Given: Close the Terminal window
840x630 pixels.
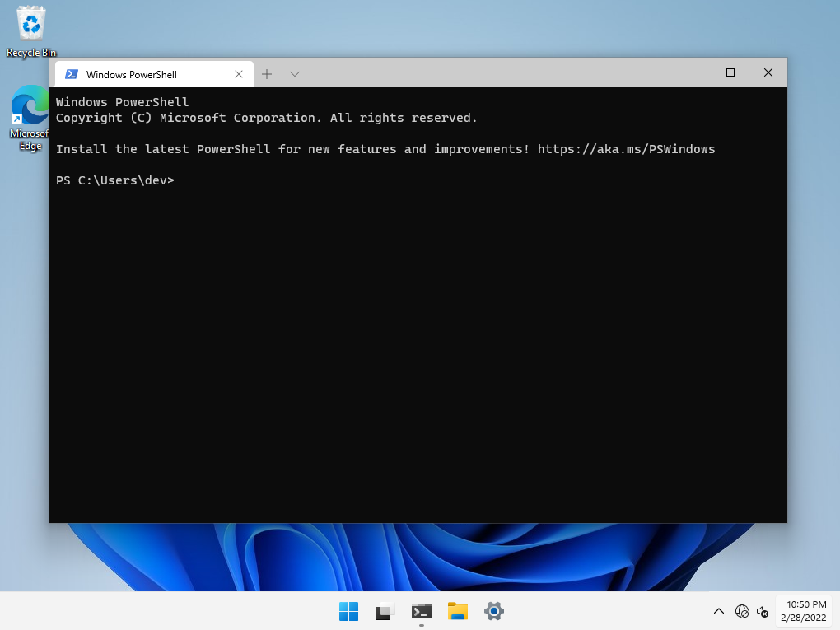Looking at the screenshot, I should pyautogui.click(x=768, y=72).
